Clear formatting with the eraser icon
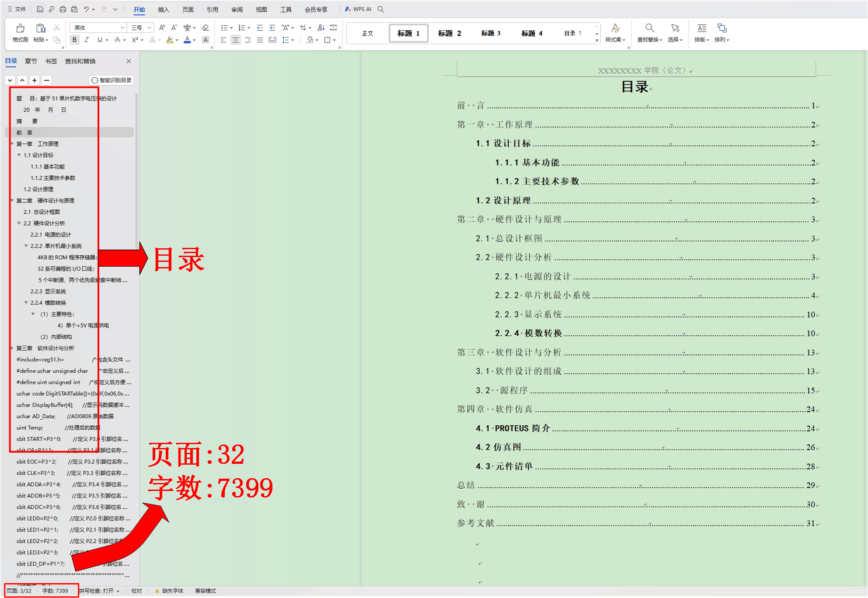868x598 pixels. coord(205,27)
